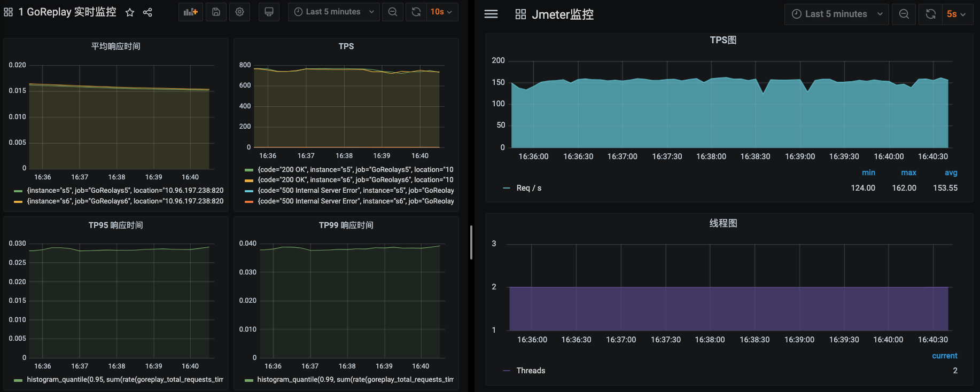Image resolution: width=980 pixels, height=392 pixels.
Task: Toggle 200 OK s6 series in TPS legend
Action: coord(356,180)
